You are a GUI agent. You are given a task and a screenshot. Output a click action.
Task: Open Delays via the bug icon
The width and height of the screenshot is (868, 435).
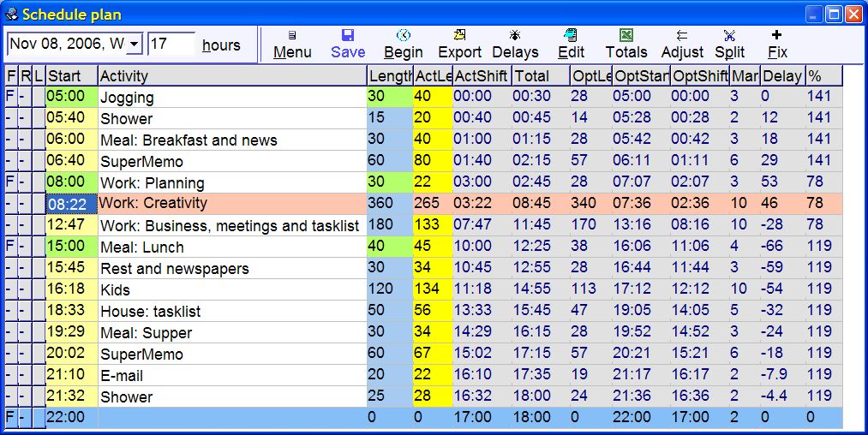click(x=515, y=35)
